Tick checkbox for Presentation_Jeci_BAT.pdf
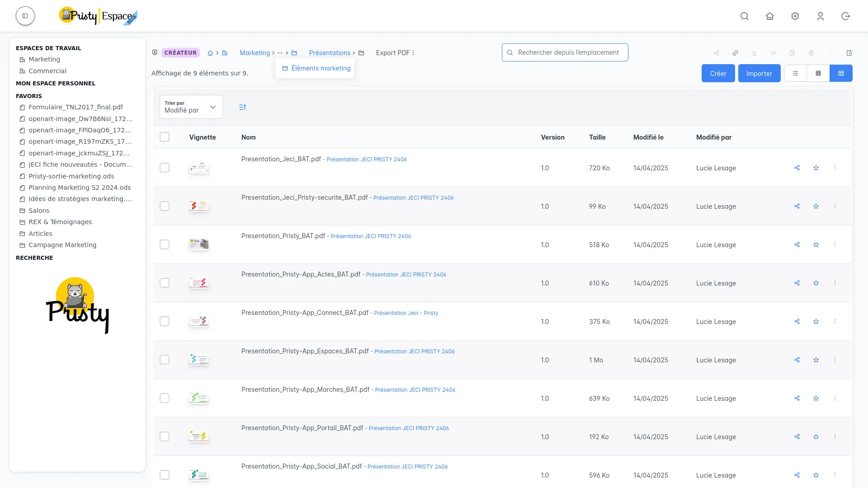The width and height of the screenshot is (868, 488). point(165,168)
